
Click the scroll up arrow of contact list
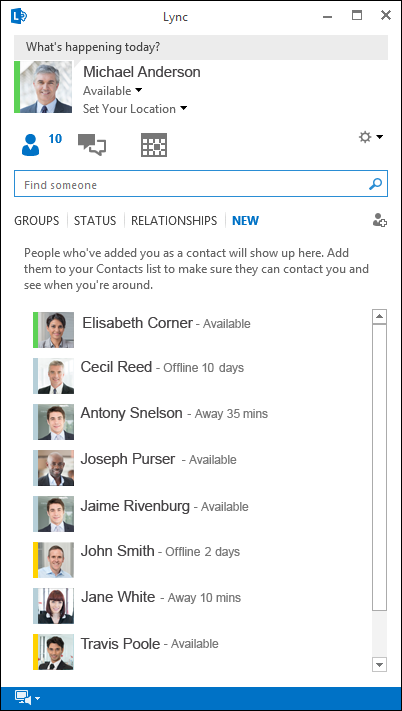(379, 317)
